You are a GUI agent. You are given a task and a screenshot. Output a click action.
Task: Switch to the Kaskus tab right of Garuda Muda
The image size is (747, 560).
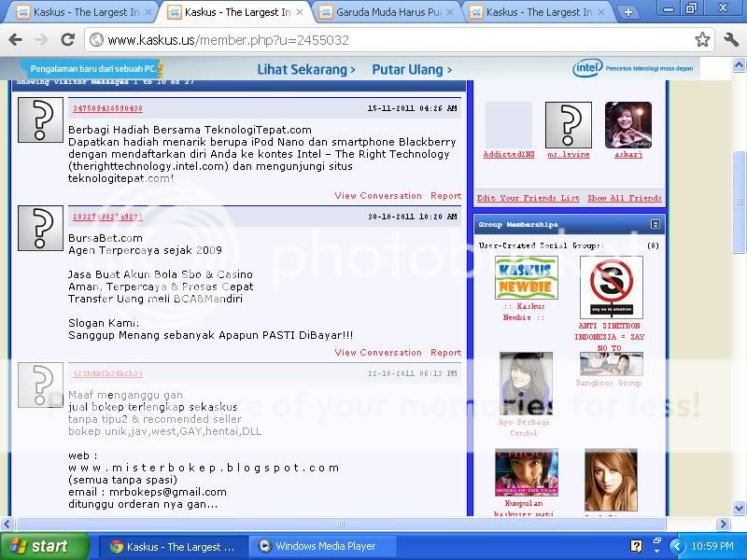click(537, 12)
